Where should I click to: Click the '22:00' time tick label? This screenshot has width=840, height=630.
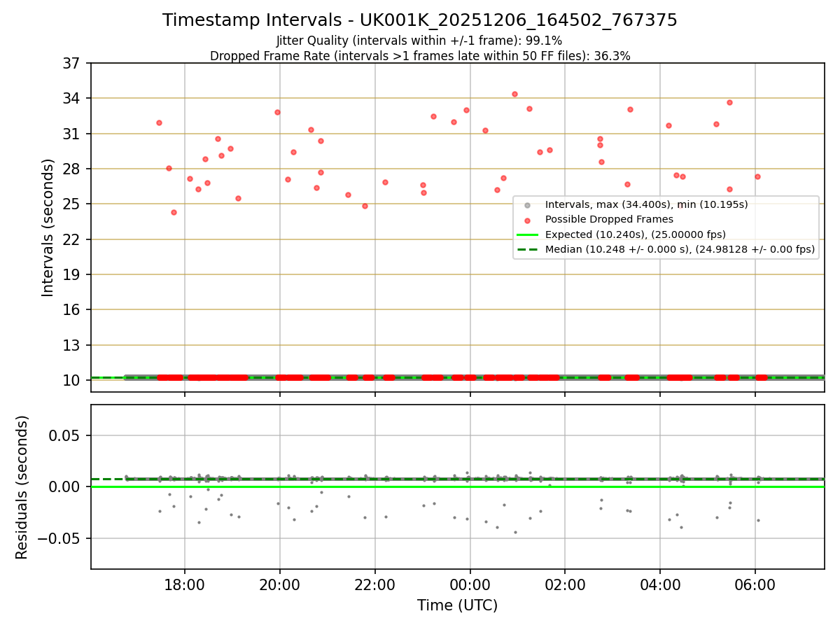pyautogui.click(x=375, y=584)
